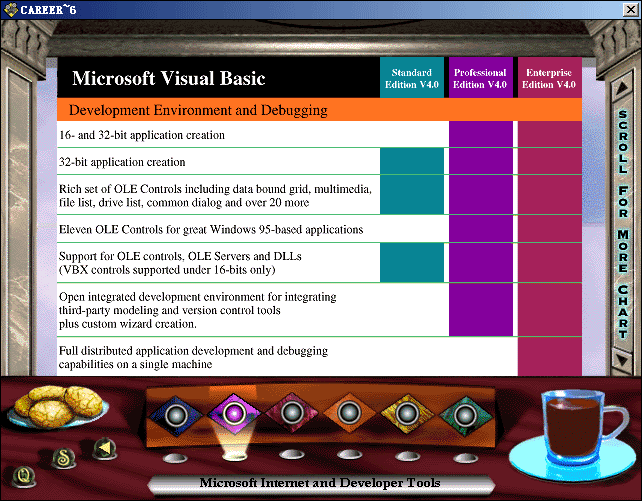Click Microsoft Internet and Developer Tools label
Screen dimensions: 642x501
coord(320,483)
